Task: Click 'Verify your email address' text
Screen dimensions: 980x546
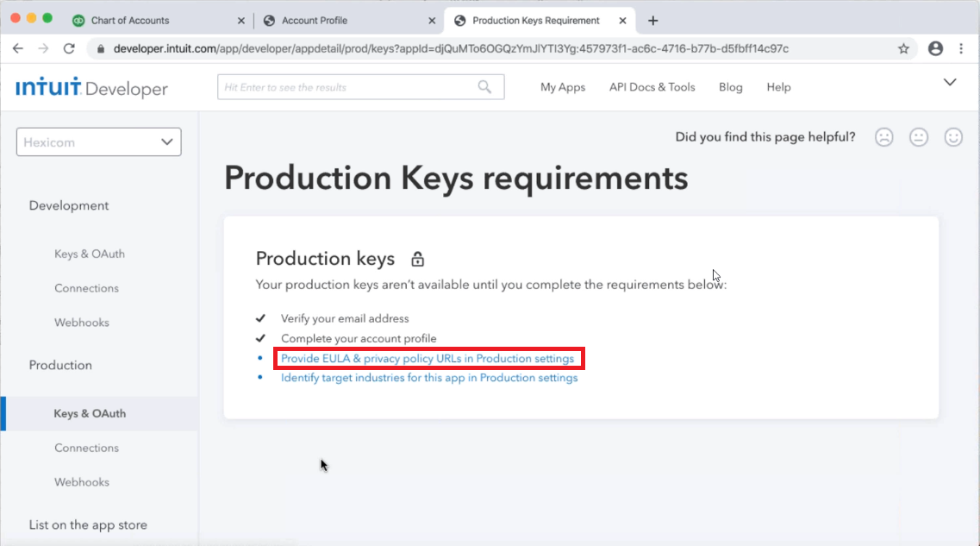Action: pyautogui.click(x=345, y=318)
